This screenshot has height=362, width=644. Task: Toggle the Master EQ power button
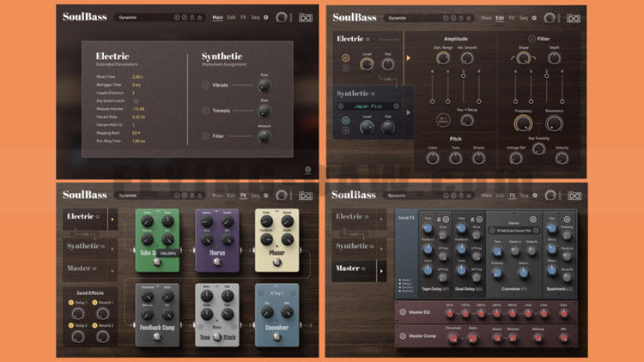[403, 312]
